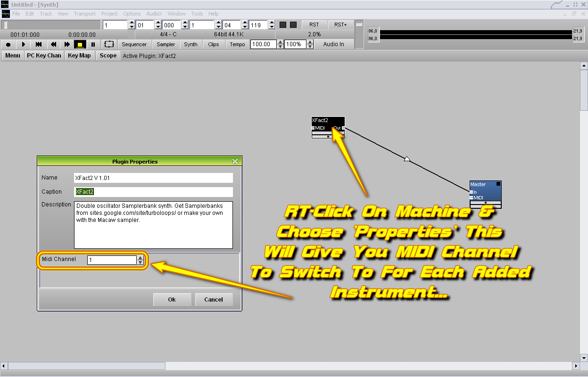Viewport: 588px width, 377px height.
Task: Adjust the 100% stepper arrows
Action: pyautogui.click(x=310, y=44)
